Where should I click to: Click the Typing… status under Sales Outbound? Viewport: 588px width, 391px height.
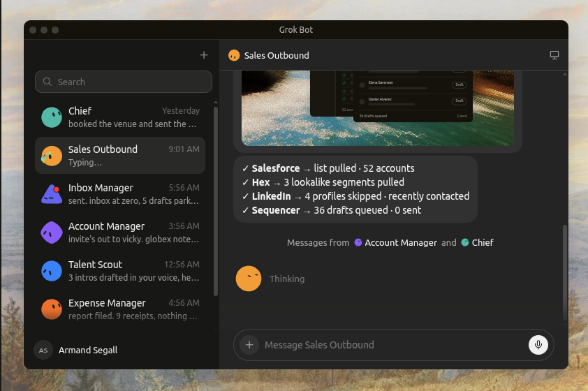[85, 162]
